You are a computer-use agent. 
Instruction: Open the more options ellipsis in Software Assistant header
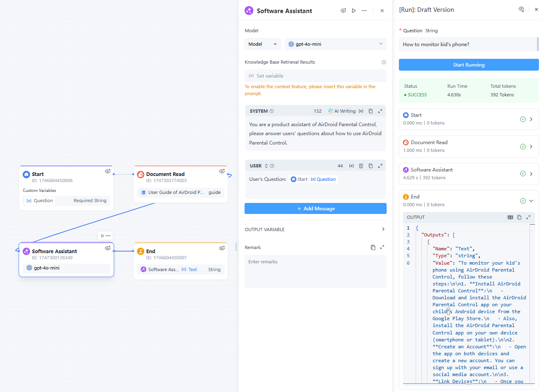coord(364,11)
